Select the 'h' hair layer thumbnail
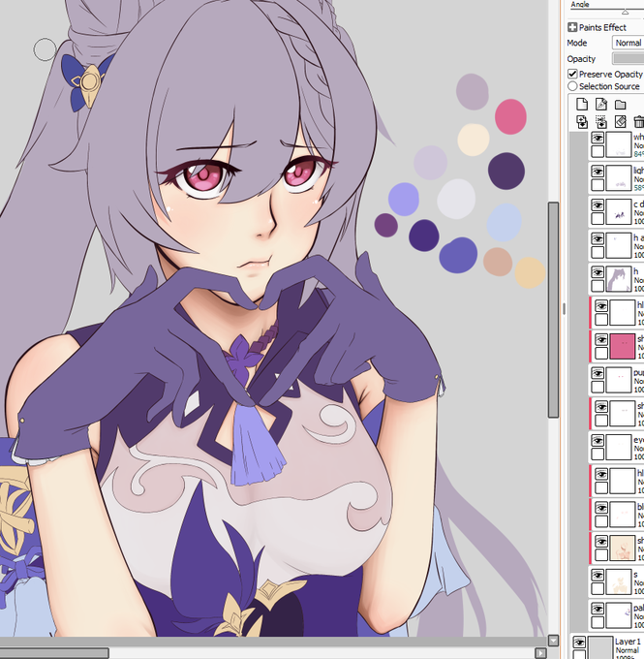644x659 pixels. tap(619, 279)
